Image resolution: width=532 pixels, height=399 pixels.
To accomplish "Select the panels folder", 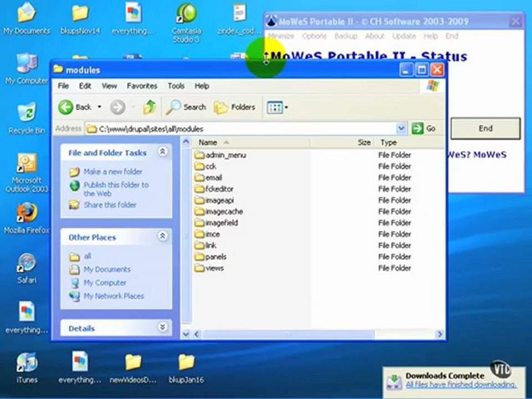I will 211,257.
